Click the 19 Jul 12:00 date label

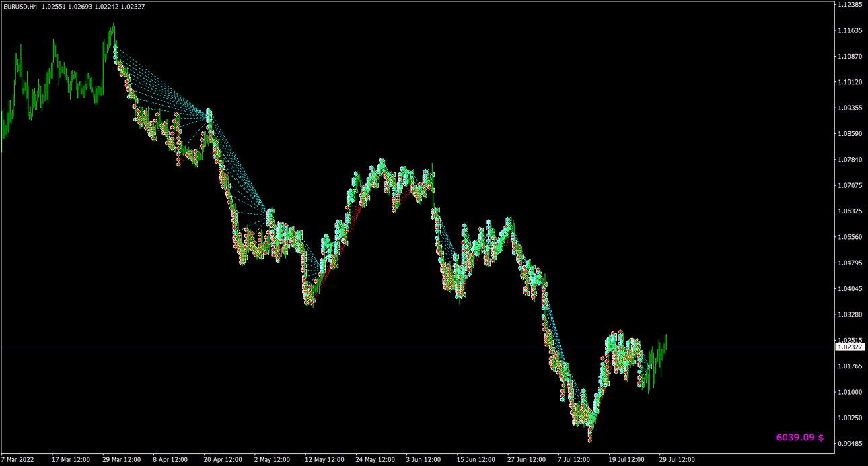coord(628,460)
